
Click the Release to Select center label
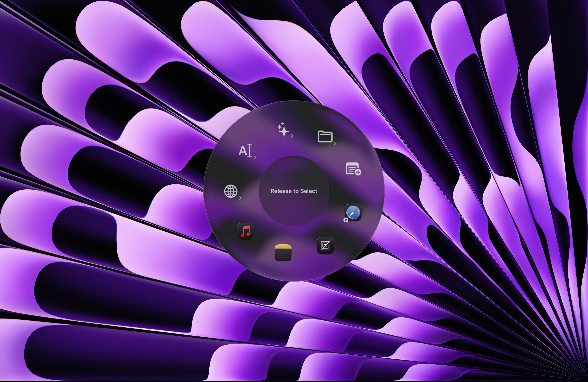click(x=294, y=191)
